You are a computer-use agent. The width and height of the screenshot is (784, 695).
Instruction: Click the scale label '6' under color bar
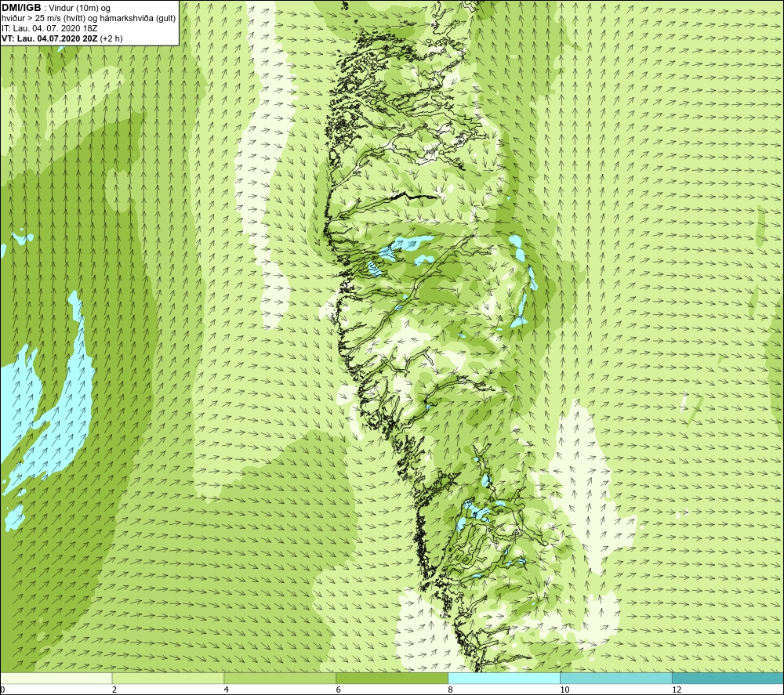coord(339,690)
